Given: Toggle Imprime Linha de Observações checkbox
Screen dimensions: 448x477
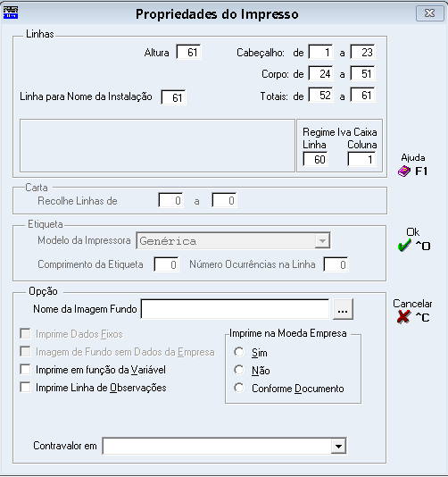Looking at the screenshot, I should (x=25, y=388).
